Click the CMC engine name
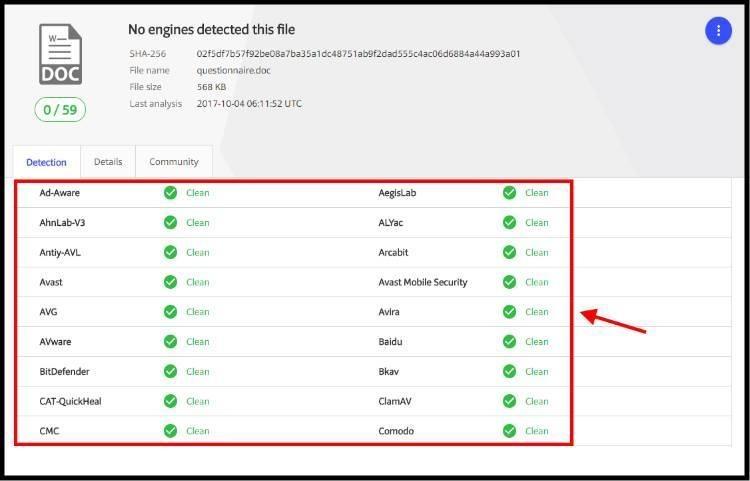This screenshot has height=481, width=750. tap(49, 431)
